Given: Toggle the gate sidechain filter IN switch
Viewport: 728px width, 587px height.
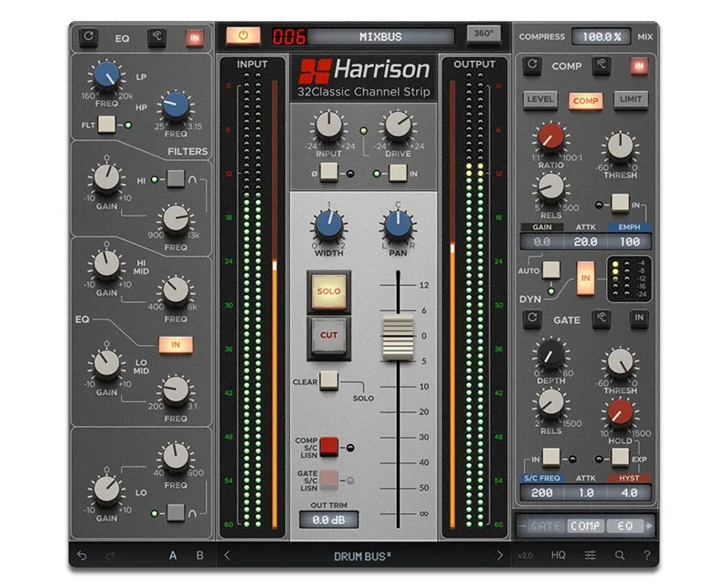Looking at the screenshot, I should (551, 458).
